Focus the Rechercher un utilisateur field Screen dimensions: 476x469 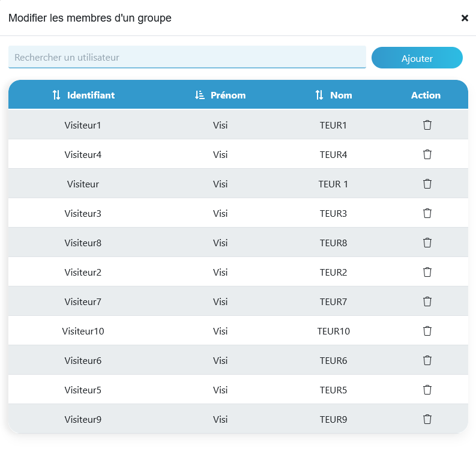pyautogui.click(x=187, y=57)
